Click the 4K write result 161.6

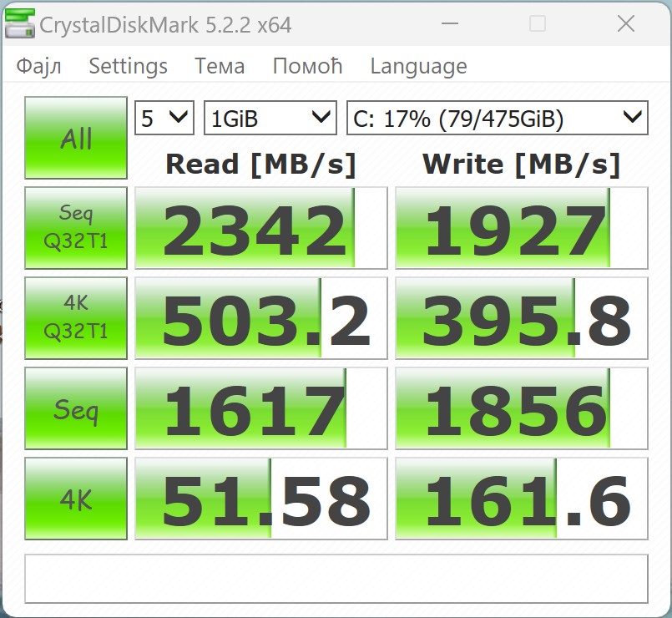point(521,499)
